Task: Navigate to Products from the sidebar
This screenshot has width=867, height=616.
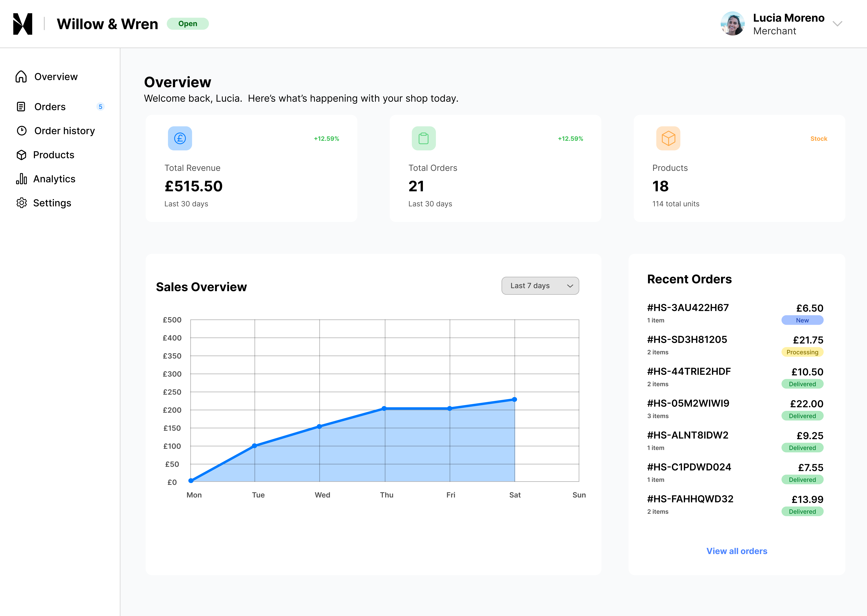Action: pos(54,155)
